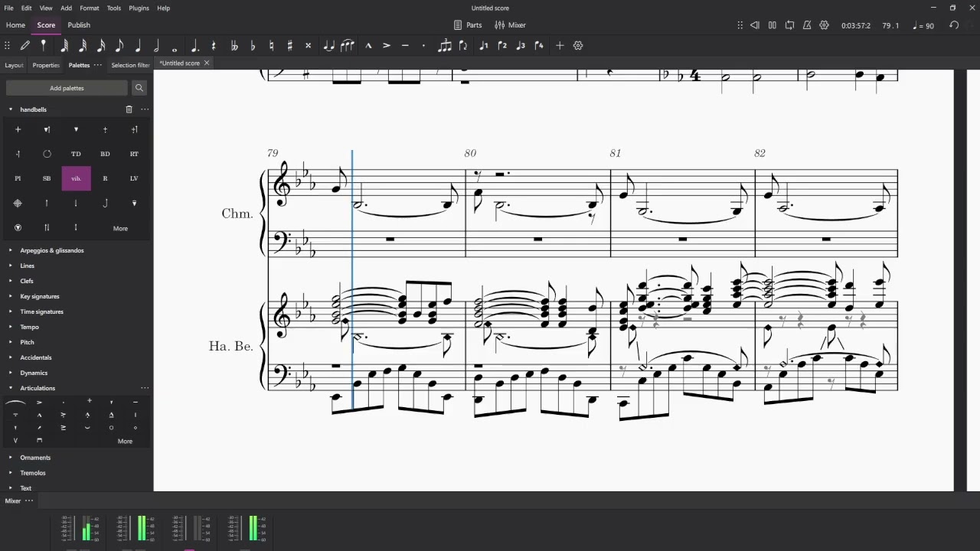The image size is (980, 551).
Task: Toggle the augmentation dot
Action: click(194, 46)
